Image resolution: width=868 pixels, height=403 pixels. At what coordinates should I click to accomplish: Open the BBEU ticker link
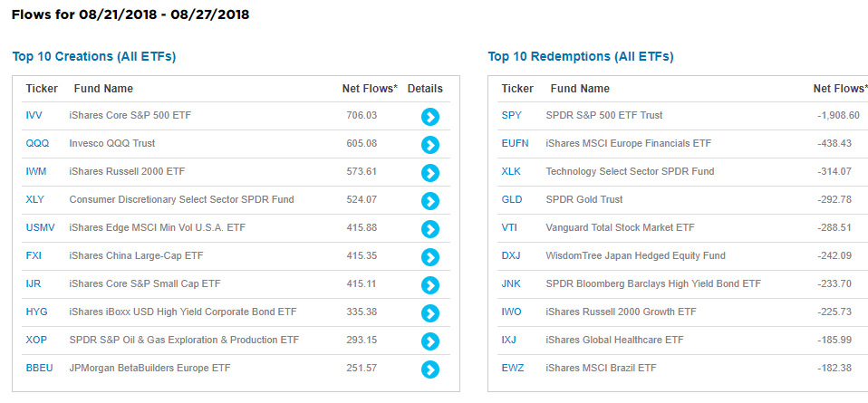[x=39, y=368]
